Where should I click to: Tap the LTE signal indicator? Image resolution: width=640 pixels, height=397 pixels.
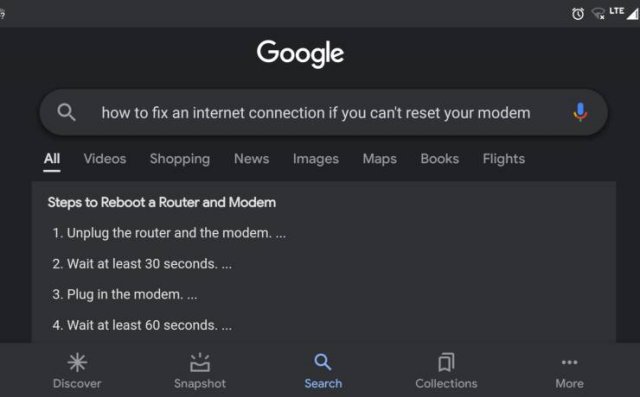pyautogui.click(x=624, y=12)
